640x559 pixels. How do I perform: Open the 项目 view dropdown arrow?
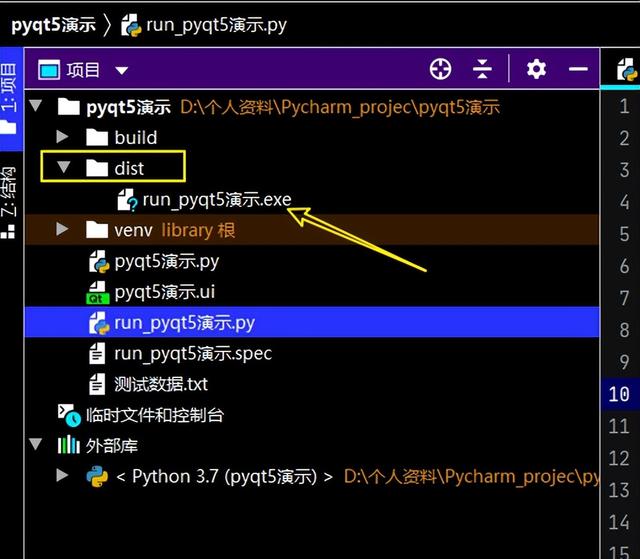point(121,71)
